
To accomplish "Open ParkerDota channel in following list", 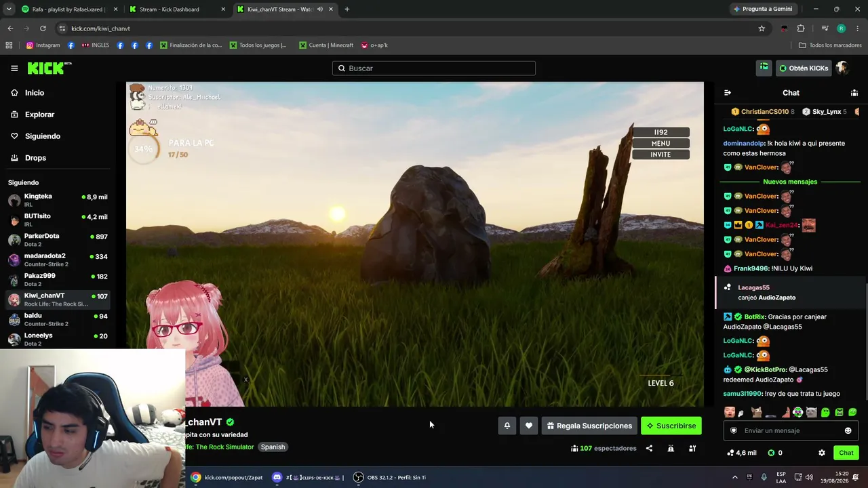I will 58,240.
